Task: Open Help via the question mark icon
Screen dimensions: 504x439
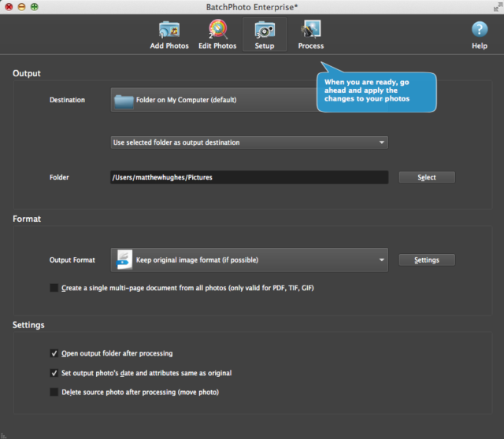Action: point(479,31)
